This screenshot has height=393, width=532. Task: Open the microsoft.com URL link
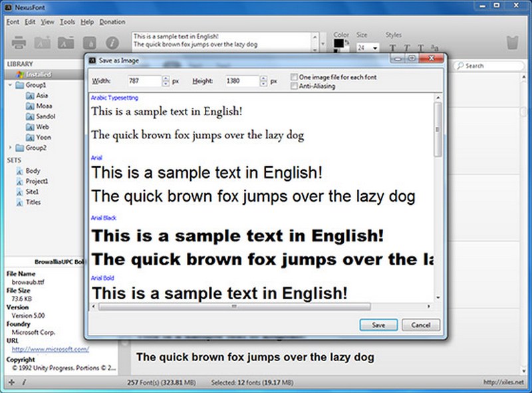pyautogui.click(x=50, y=348)
